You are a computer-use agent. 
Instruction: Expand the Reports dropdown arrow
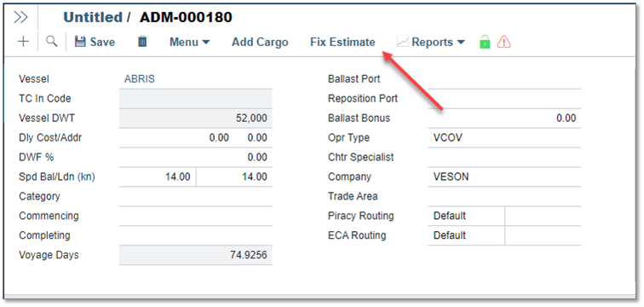461,42
